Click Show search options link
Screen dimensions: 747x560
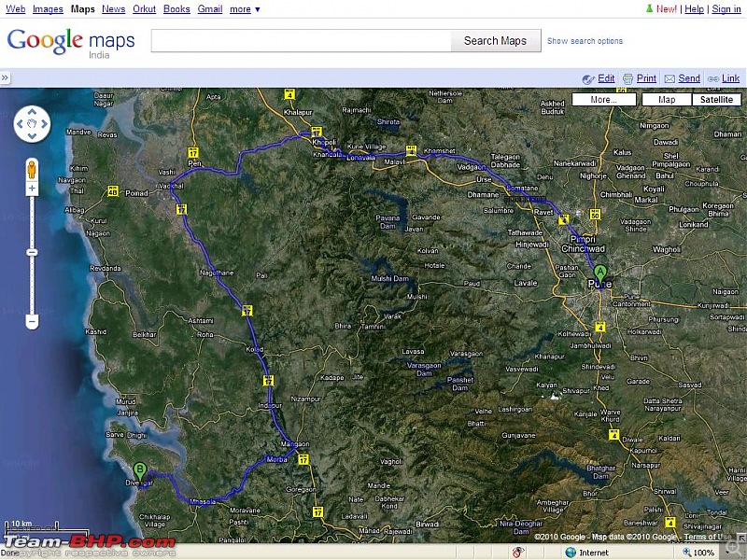click(x=585, y=41)
